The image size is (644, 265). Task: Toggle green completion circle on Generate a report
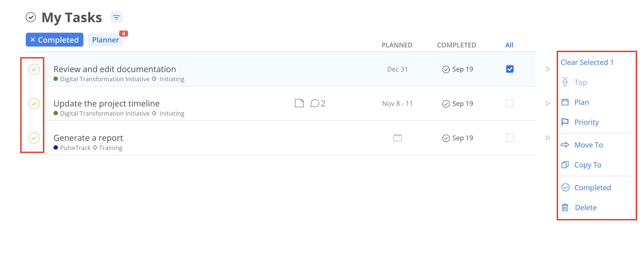pos(34,138)
